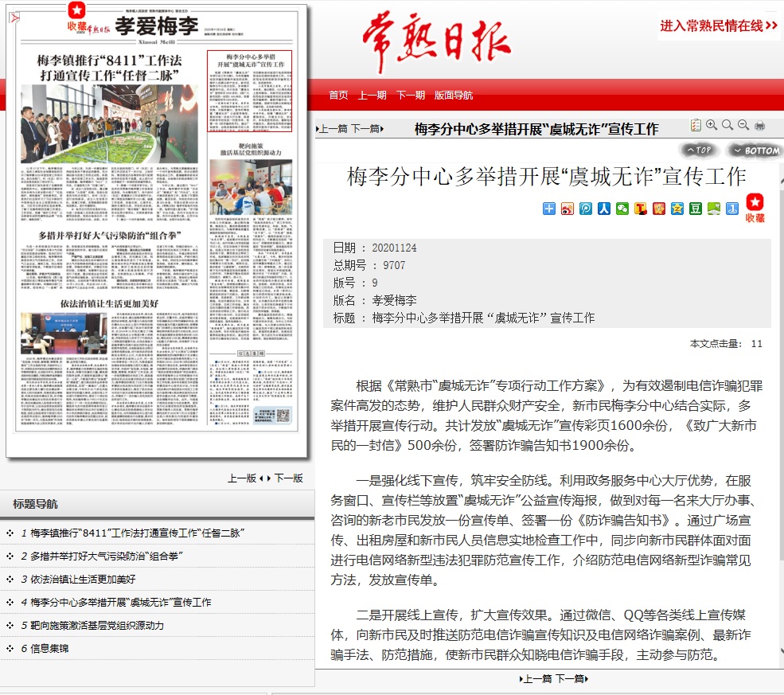The width and height of the screenshot is (784, 695).
Task: Click article scrollbar up arrow
Action: pos(781,181)
